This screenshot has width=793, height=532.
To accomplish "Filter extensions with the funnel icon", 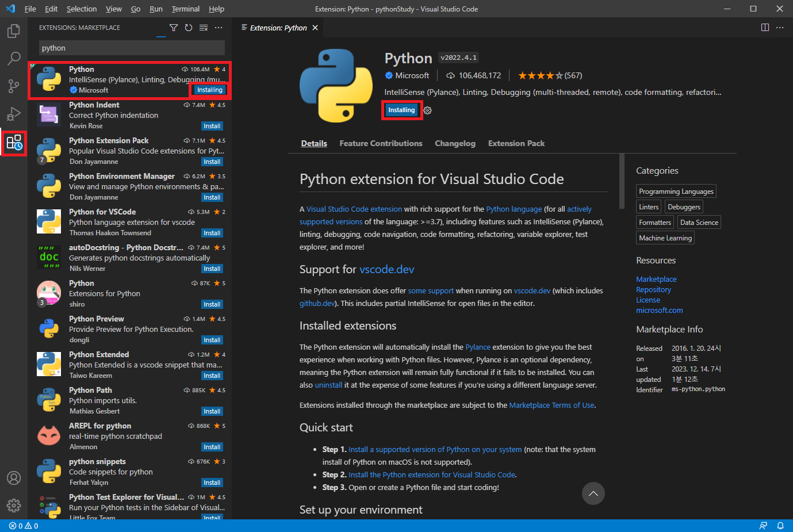I will (174, 28).
